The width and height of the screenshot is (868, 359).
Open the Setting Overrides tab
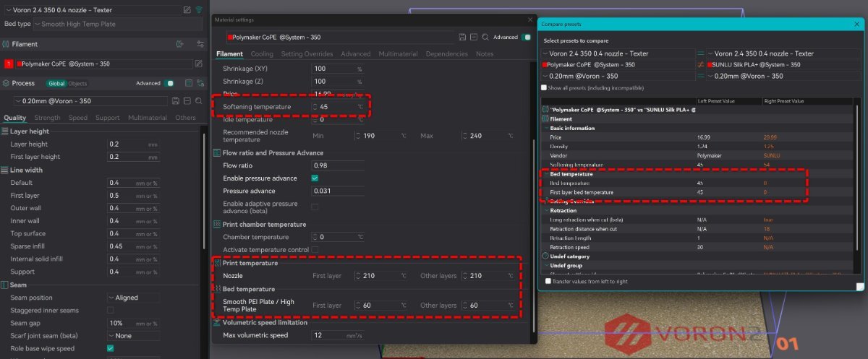click(x=307, y=54)
